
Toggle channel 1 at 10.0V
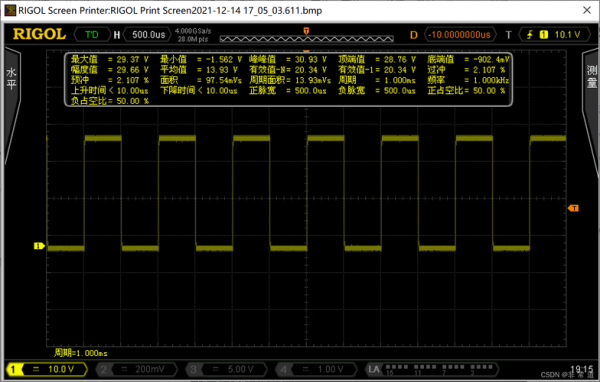coord(47,369)
